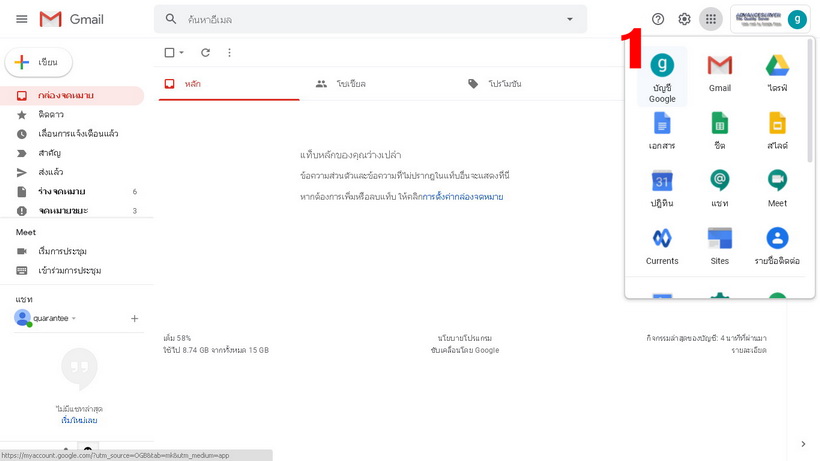Tick the select-all checkbox

pos(169,52)
